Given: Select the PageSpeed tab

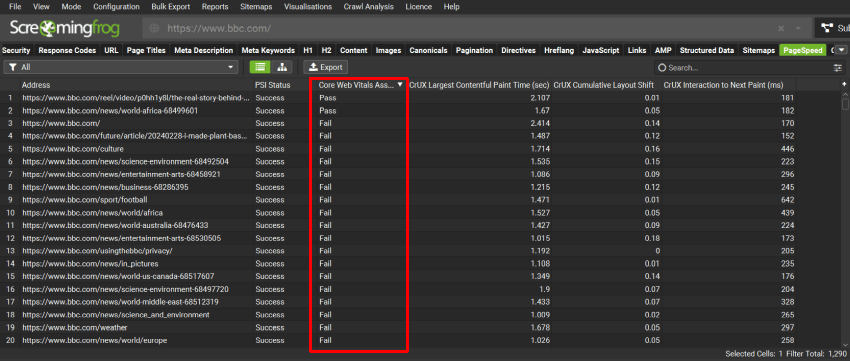Looking at the screenshot, I should click(802, 50).
